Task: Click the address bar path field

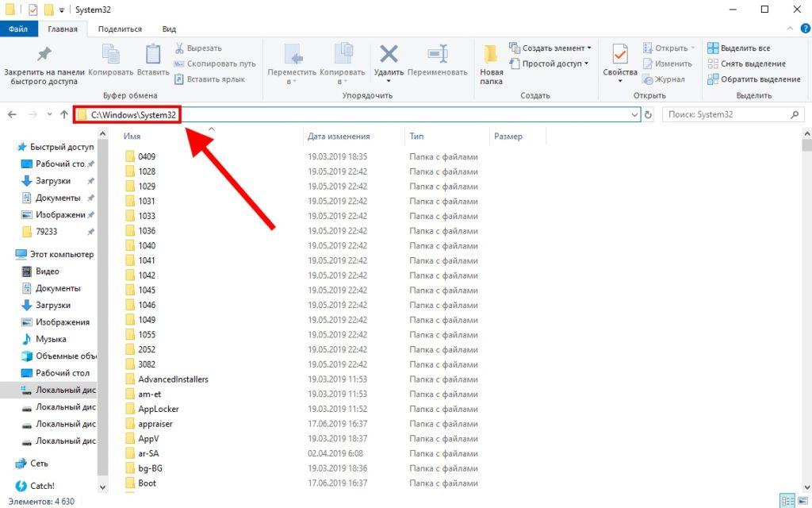Action: [356, 114]
